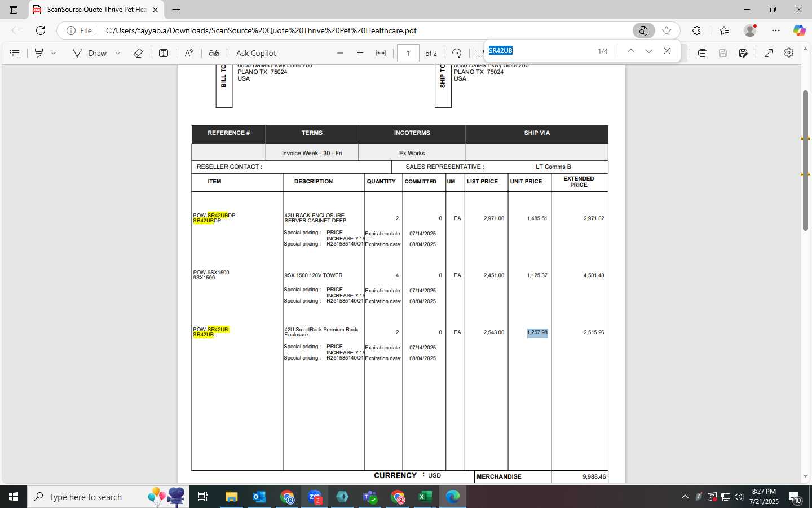Image resolution: width=812 pixels, height=508 pixels.
Task: Click the LT Comms B text
Action: [553, 167]
